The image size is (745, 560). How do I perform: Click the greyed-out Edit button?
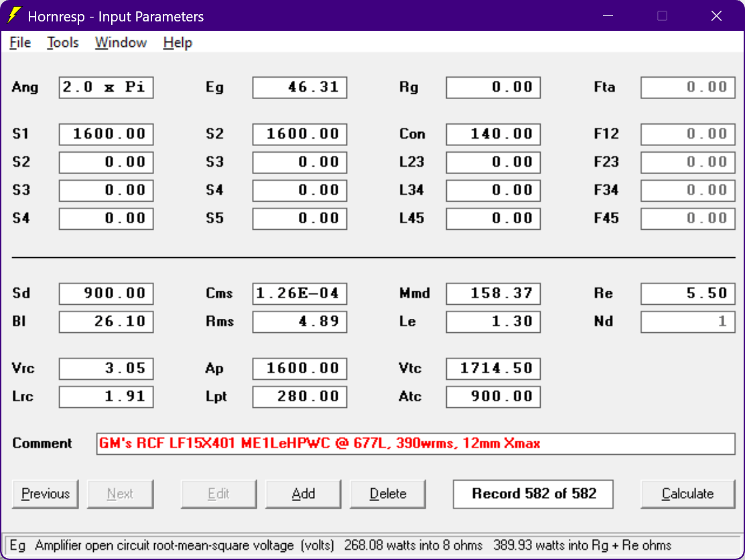tap(218, 494)
